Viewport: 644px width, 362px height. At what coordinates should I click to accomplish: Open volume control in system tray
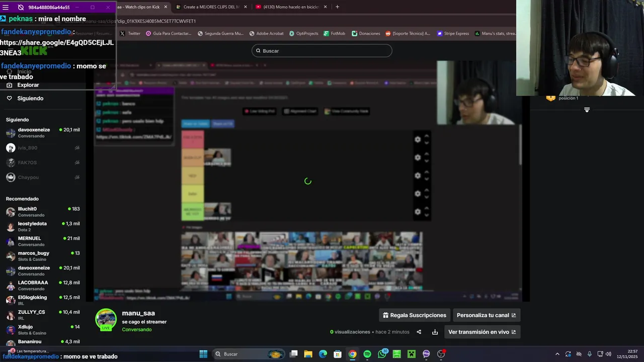pyautogui.click(x=608, y=354)
